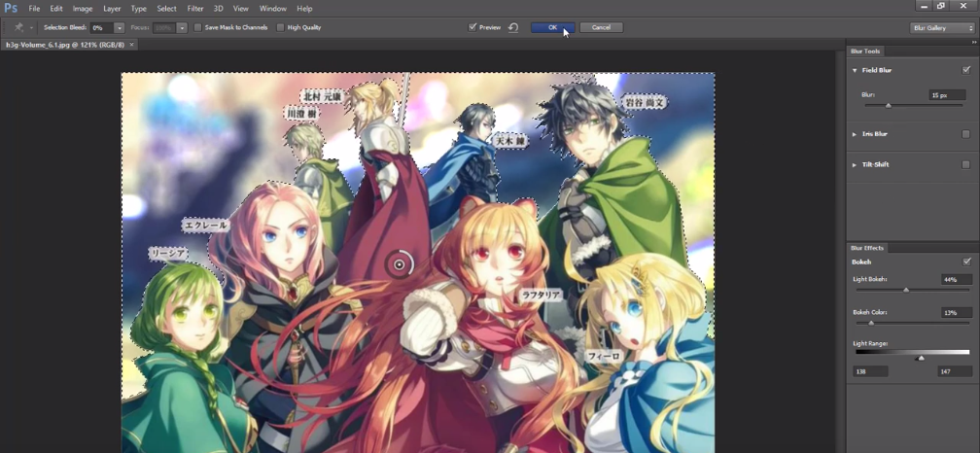
Task: Open the Selection Bleed dropdown arrow
Action: pyautogui.click(x=119, y=28)
